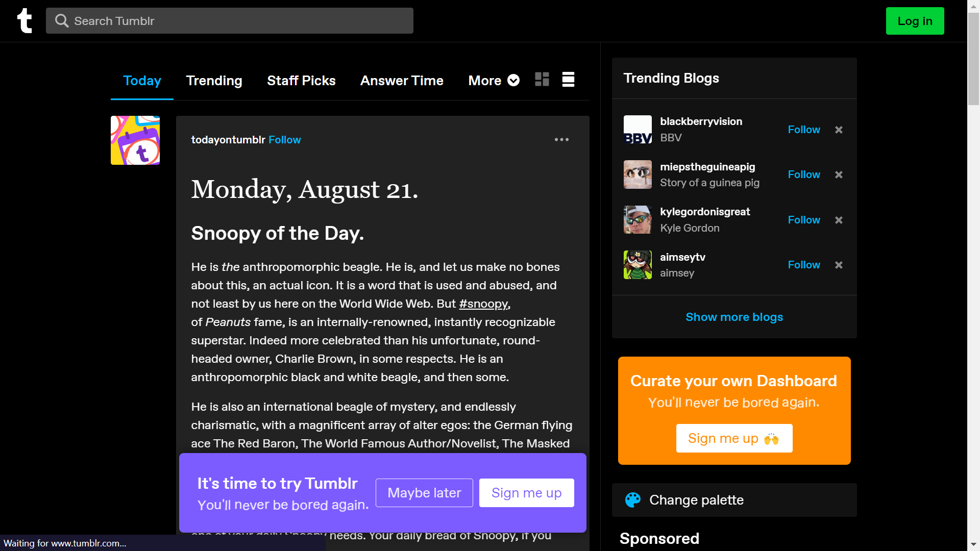Click the 'Sponsored' heading

[659, 538]
